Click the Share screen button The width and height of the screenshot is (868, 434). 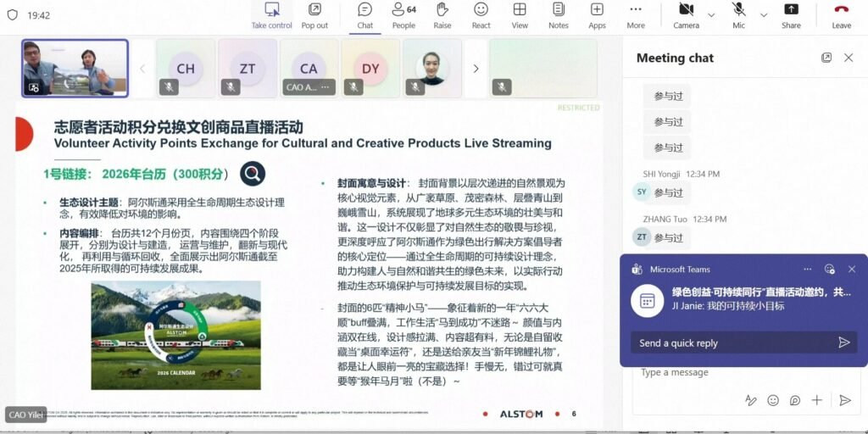[x=790, y=14]
